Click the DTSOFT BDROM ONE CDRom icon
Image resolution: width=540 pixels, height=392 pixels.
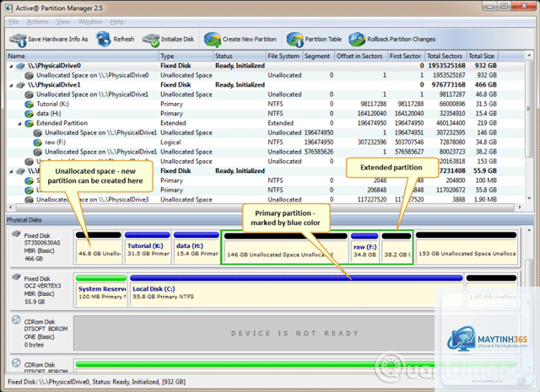(16, 320)
